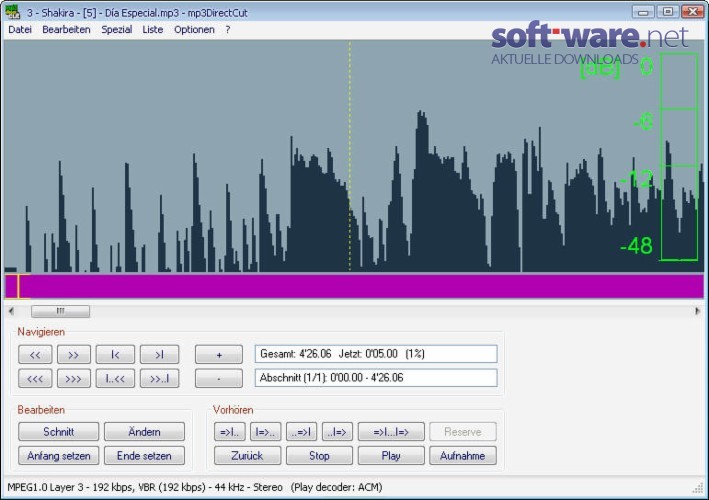Screen dimensions: 709x500
Task: Open the Spezial menu
Action: [117, 30]
